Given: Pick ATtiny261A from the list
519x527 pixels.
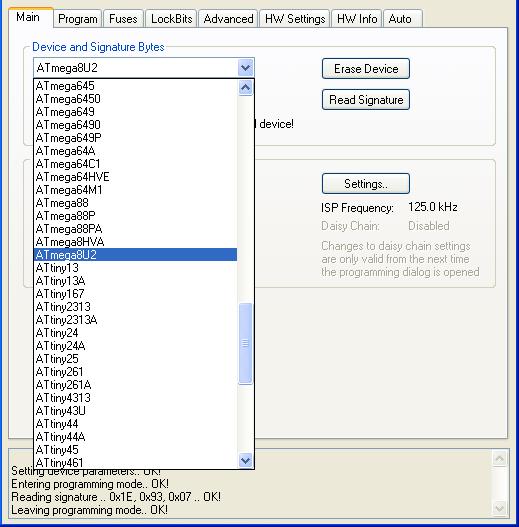Looking at the screenshot, I should (x=135, y=385).
